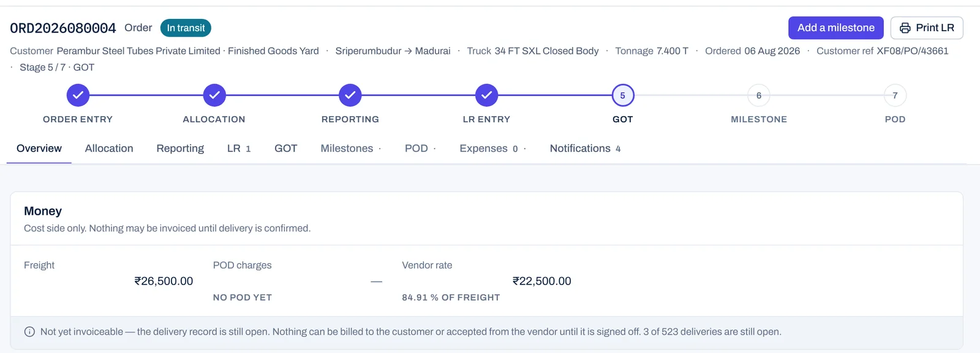Open the LR 1 tab
Viewport: 980px width, 353px height.
239,149
